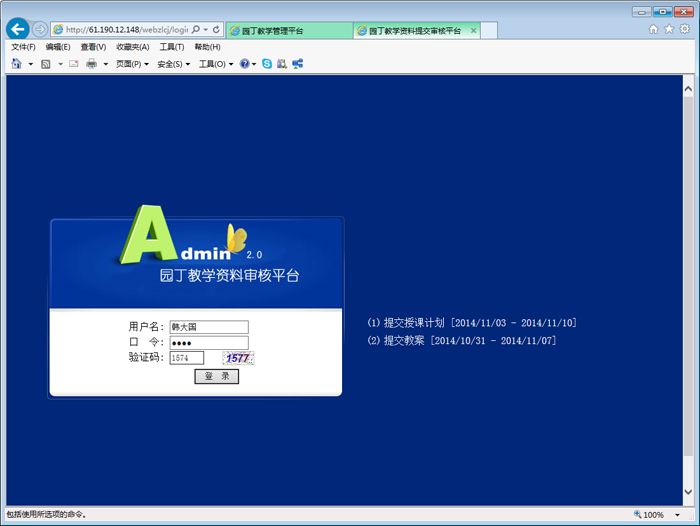Click the Print icon in command bar
The image size is (700, 526).
[x=91, y=64]
